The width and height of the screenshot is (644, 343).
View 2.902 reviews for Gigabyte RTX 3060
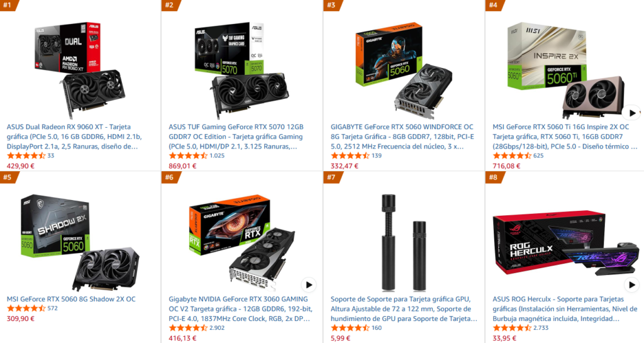(217, 328)
